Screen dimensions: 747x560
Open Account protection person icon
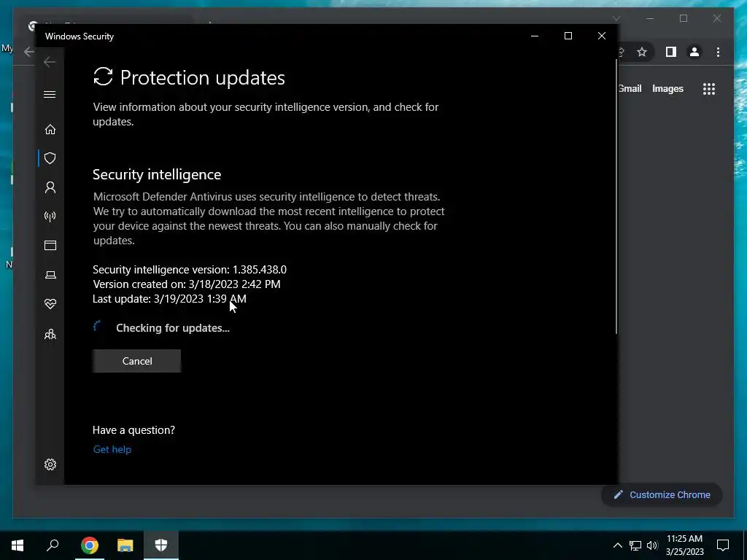[50, 187]
